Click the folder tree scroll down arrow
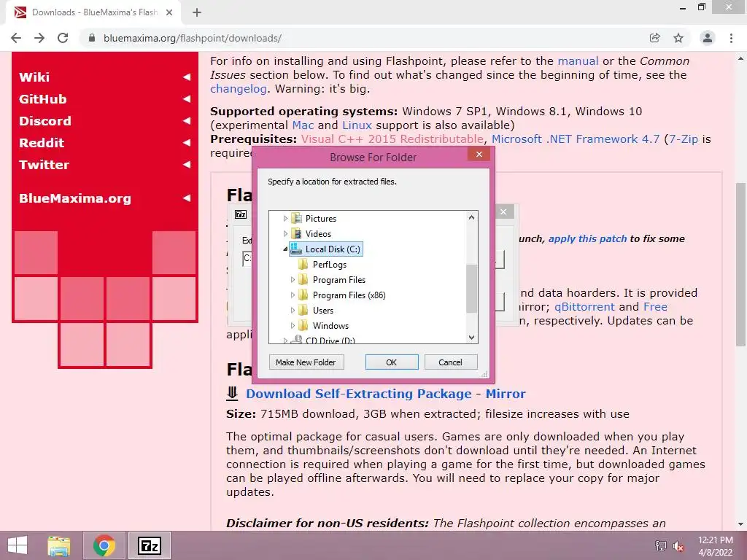Screen dimensions: 747x560 (x=471, y=337)
